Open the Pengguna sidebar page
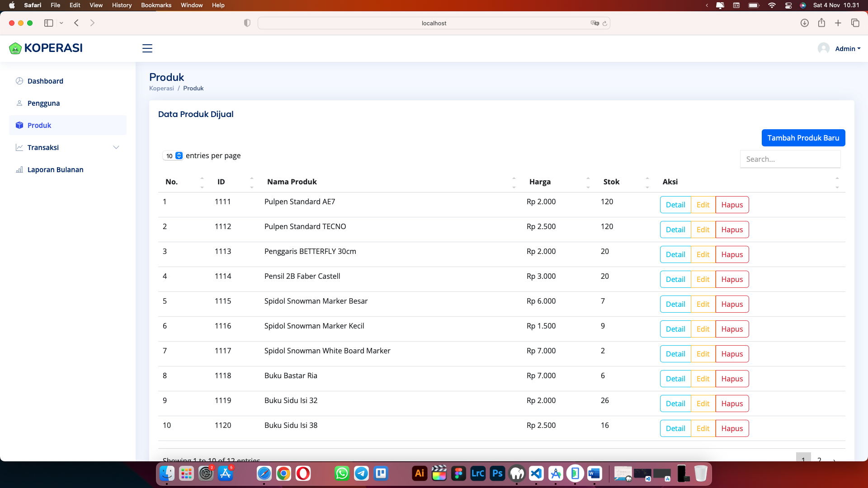This screenshot has width=868, height=488. [x=43, y=103]
